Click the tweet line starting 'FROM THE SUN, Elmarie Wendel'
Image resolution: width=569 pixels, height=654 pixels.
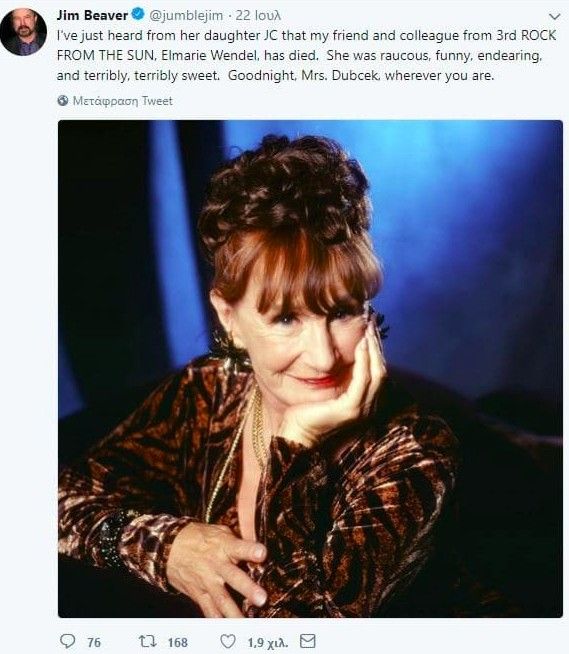pyautogui.click(x=300, y=55)
